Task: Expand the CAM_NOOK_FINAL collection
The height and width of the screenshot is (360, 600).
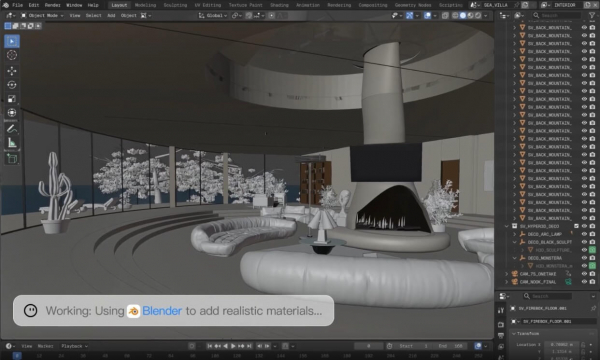Action: (x=507, y=282)
